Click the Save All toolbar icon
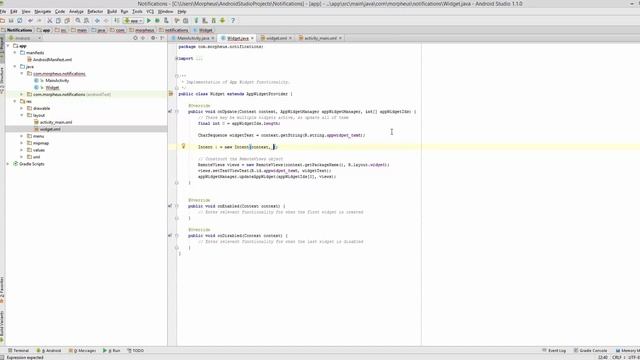 click(11, 20)
